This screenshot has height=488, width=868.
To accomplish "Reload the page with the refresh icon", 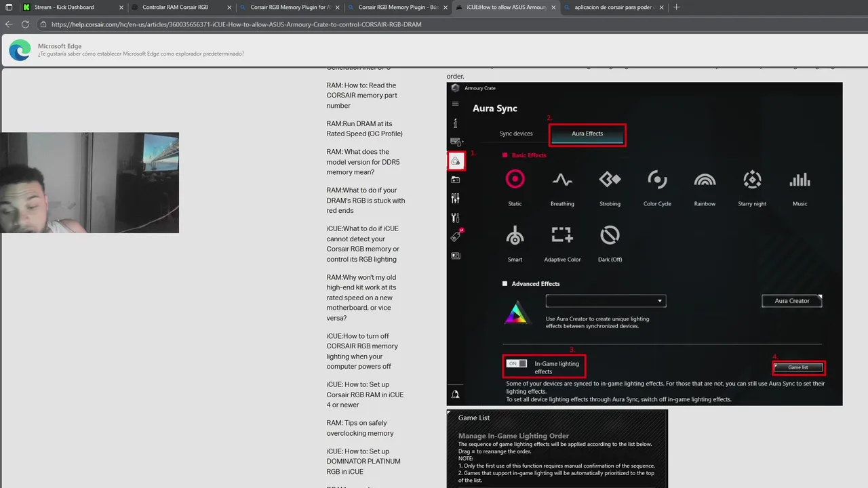I will pyautogui.click(x=25, y=24).
